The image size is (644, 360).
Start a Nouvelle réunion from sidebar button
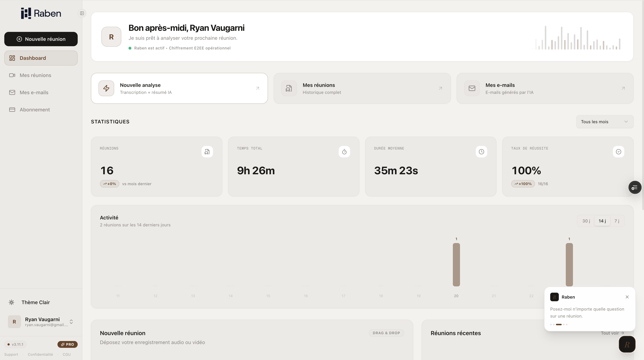(41, 39)
